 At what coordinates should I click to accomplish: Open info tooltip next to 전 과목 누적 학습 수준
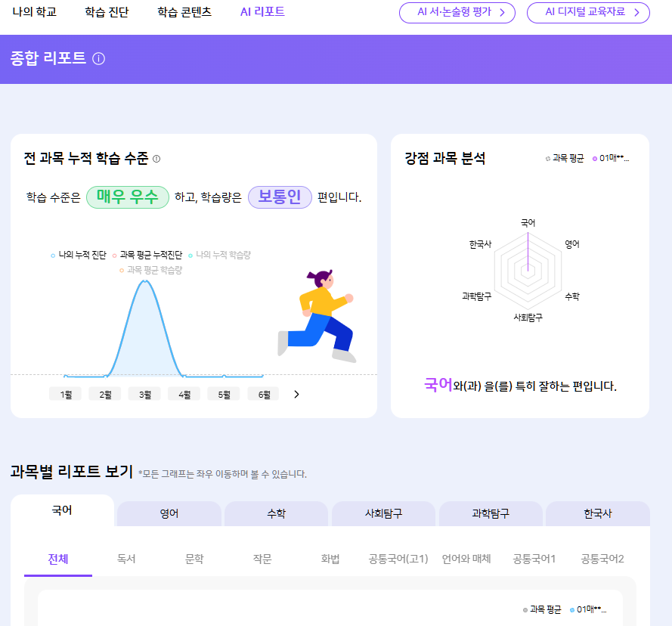(156, 159)
